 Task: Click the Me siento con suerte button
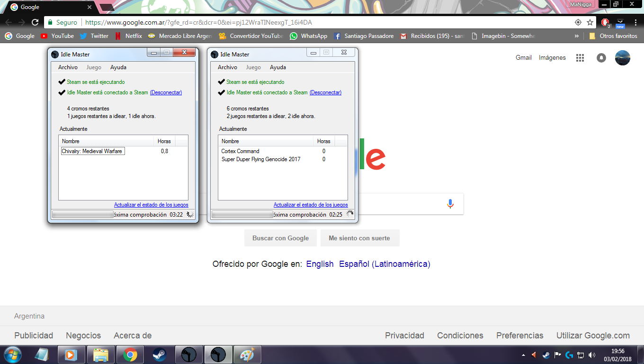point(359,238)
